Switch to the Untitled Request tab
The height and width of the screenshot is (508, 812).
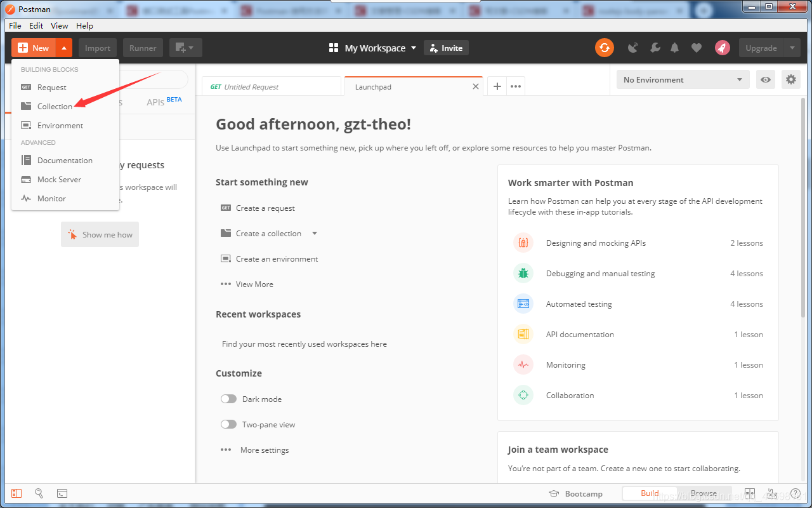[x=272, y=86]
